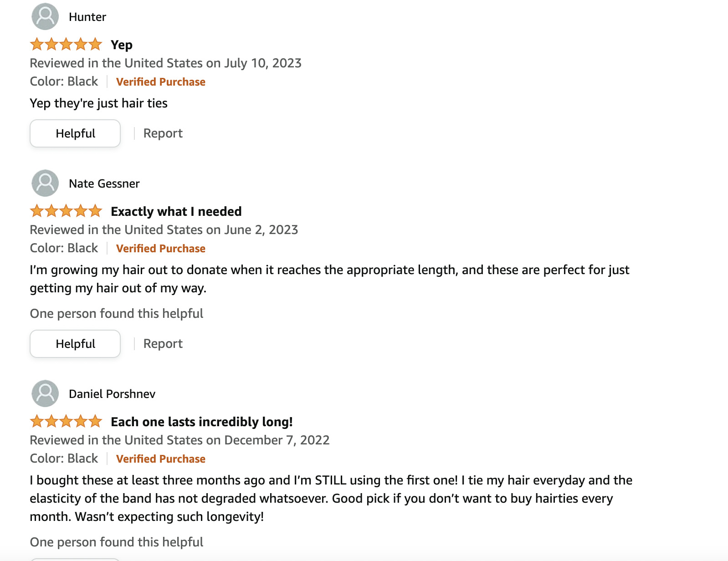The image size is (728, 561).
Task: Click the five-star rating on Hunter's review
Action: (x=66, y=45)
